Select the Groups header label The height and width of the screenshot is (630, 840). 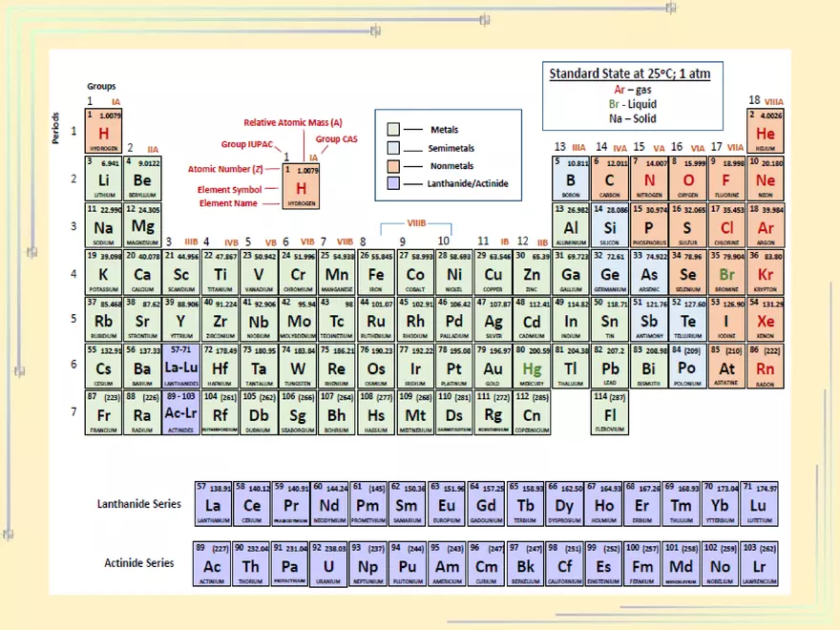[101, 86]
